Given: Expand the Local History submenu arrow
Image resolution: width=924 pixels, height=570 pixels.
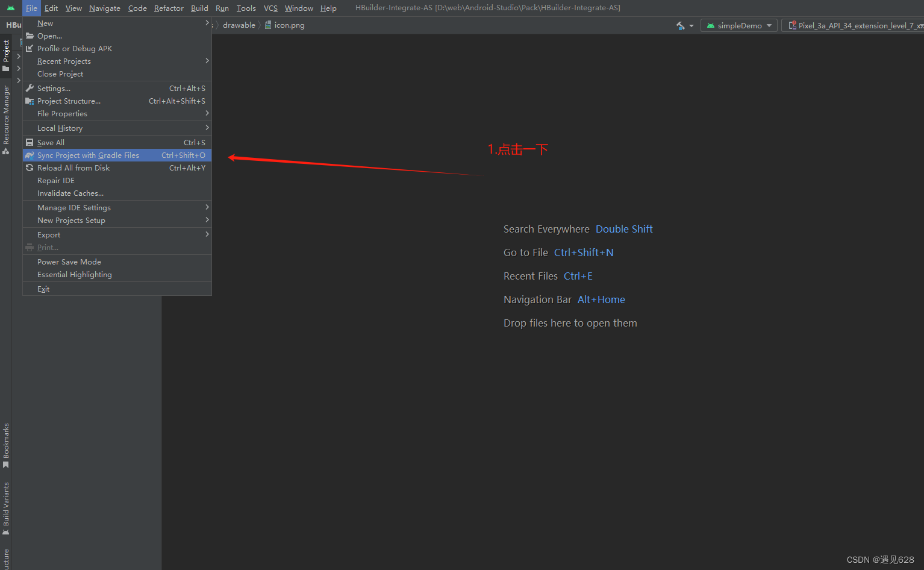Looking at the screenshot, I should (207, 128).
